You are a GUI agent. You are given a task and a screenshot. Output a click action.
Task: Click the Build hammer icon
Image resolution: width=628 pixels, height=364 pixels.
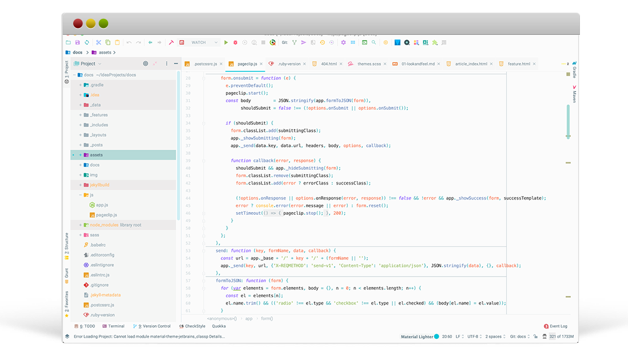pyautogui.click(x=171, y=42)
